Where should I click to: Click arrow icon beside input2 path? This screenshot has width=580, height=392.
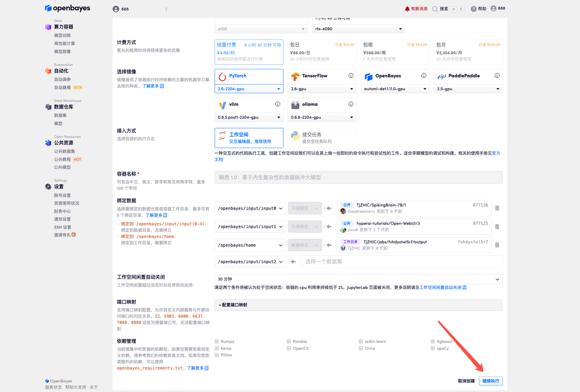[292, 262]
